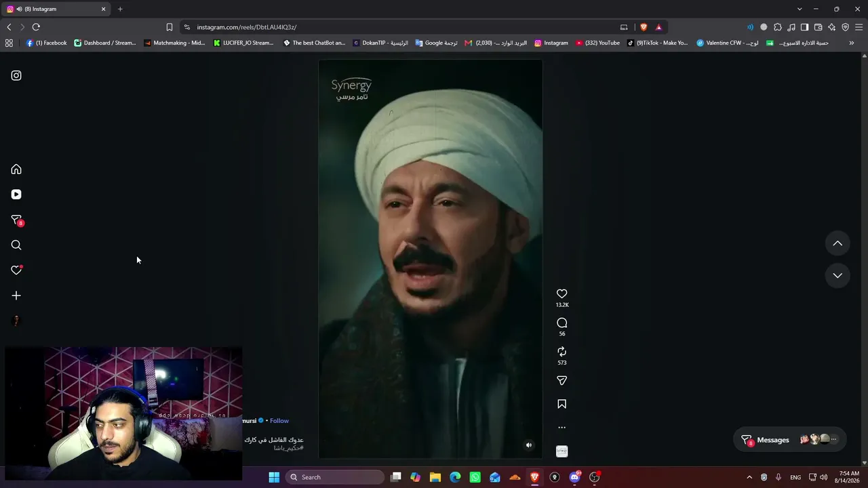Open Brave VPN shield icon

[x=845, y=27]
